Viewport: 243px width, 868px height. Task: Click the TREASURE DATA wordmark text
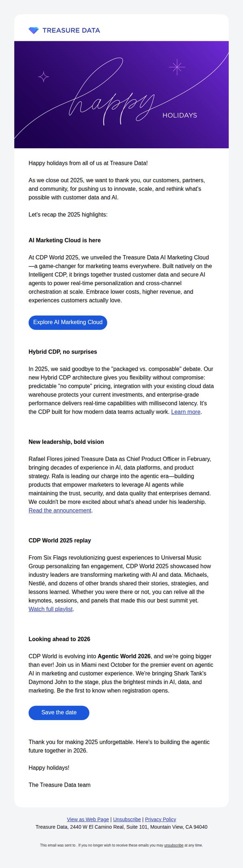71,30
